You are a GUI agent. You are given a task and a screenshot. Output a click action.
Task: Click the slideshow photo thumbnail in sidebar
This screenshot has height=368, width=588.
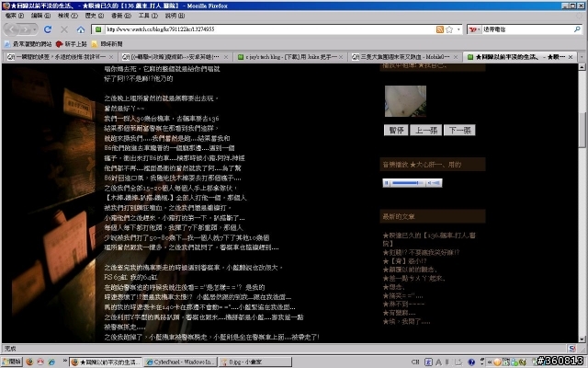(405, 101)
